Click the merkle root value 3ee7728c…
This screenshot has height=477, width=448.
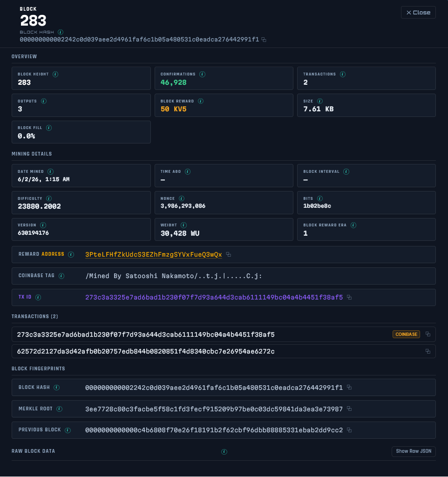click(x=214, y=409)
